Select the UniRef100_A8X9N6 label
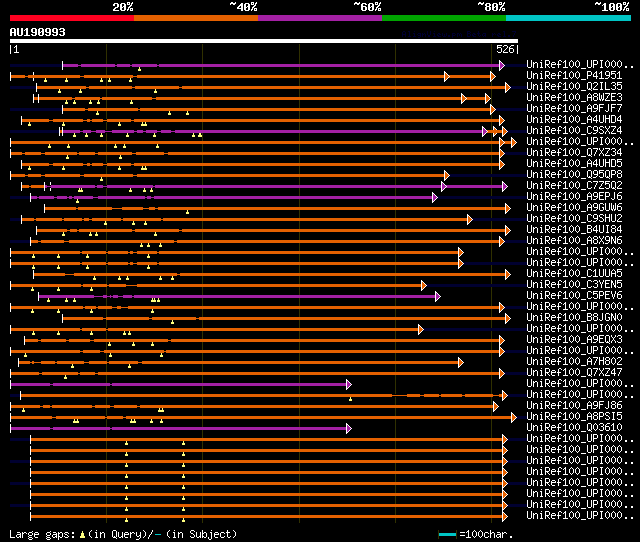Image resolution: width=640 pixels, height=542 pixels. 574,240
